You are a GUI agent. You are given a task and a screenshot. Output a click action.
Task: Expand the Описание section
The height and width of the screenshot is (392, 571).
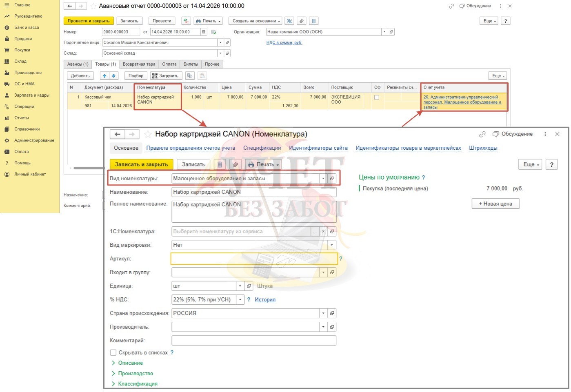pyautogui.click(x=130, y=363)
